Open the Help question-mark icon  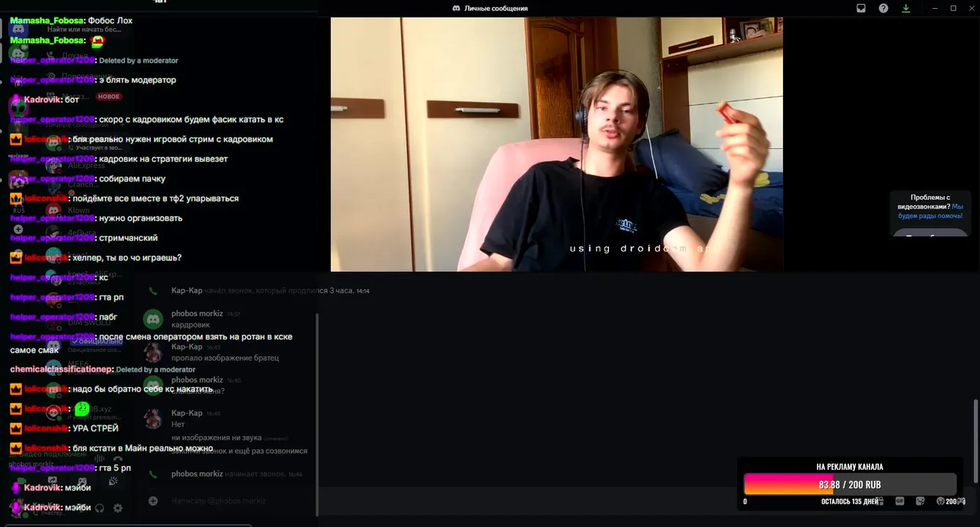883,8
